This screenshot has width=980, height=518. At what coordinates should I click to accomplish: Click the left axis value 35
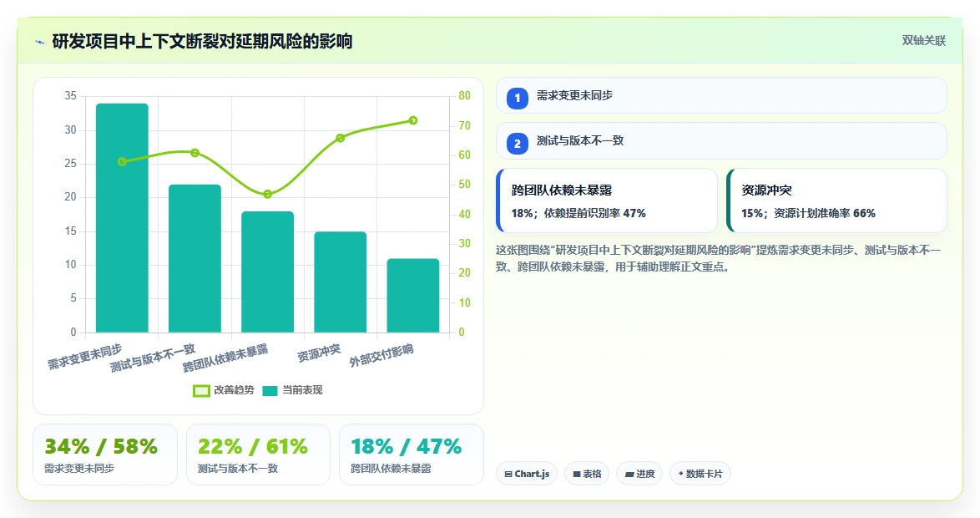click(x=70, y=96)
